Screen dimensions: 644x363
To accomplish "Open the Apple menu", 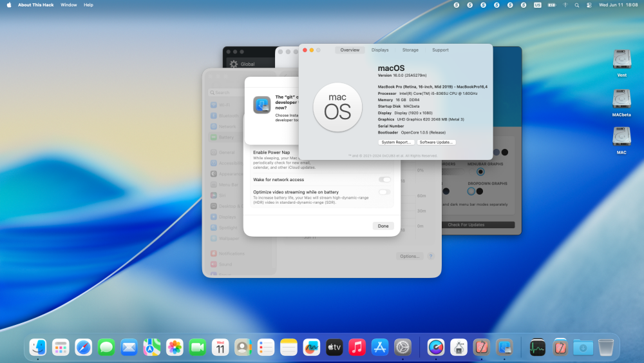I will 8,5.
